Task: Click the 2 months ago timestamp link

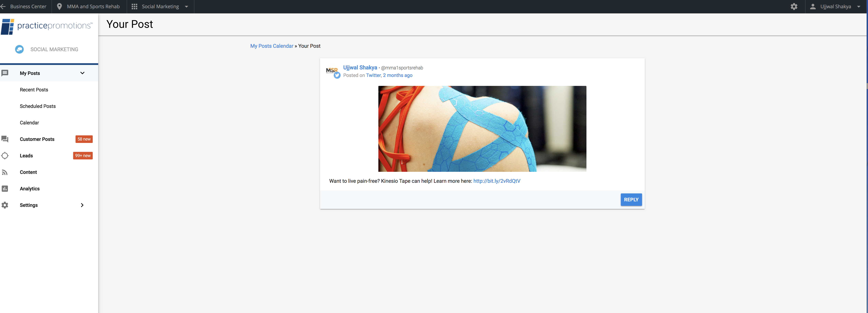Action: tap(398, 75)
